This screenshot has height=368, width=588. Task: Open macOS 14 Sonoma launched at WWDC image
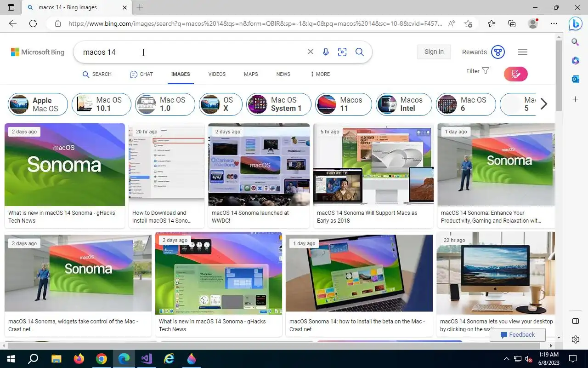pyautogui.click(x=259, y=165)
